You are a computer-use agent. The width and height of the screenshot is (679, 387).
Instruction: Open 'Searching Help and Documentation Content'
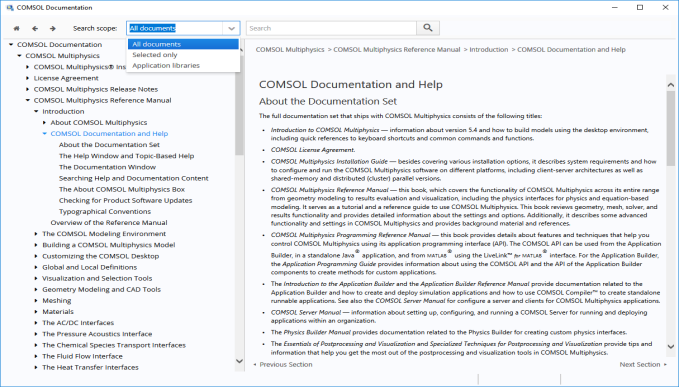point(134,178)
